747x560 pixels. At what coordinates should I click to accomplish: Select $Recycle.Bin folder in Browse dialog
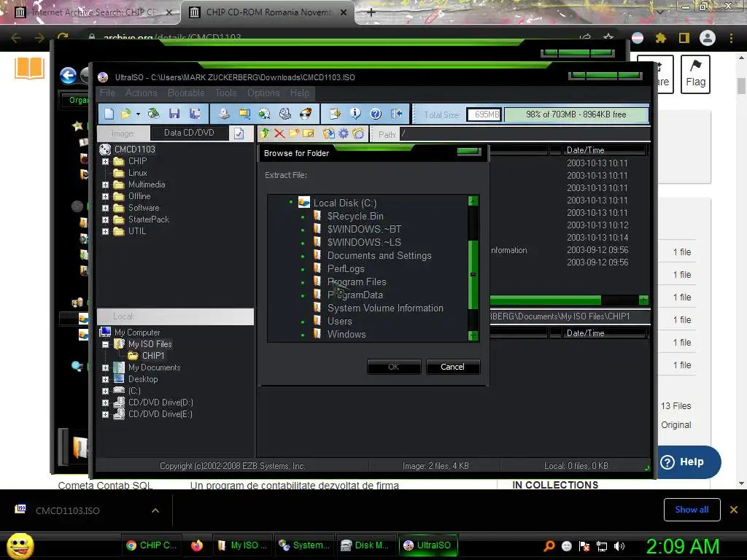click(x=355, y=216)
